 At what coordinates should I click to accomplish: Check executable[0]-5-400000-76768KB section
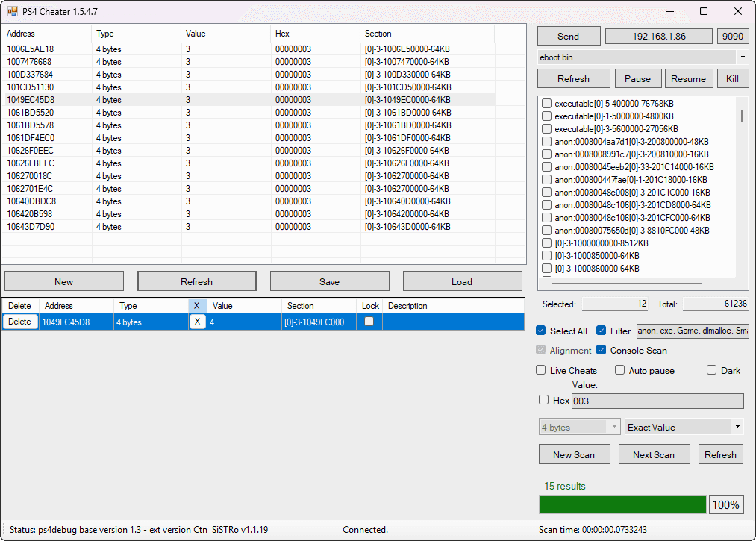[546, 103]
